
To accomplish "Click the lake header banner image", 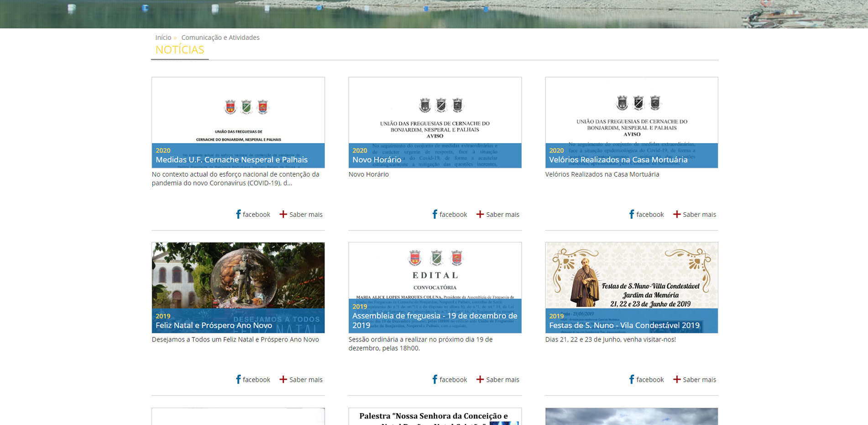I will (434, 14).
